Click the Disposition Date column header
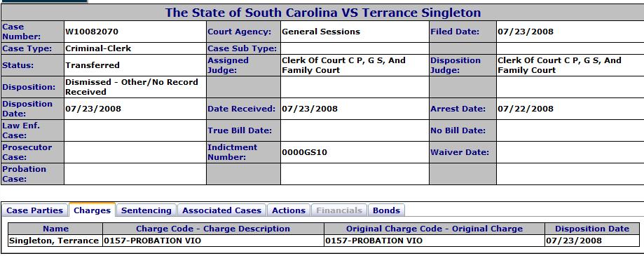644x256 pixels. tap(592, 229)
